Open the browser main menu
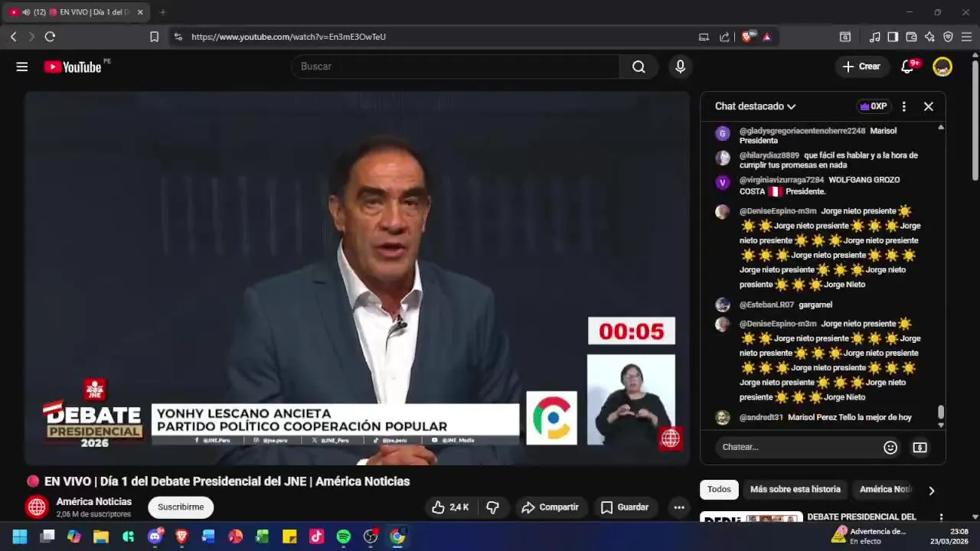Viewport: 980px width, 551px height. click(x=966, y=37)
